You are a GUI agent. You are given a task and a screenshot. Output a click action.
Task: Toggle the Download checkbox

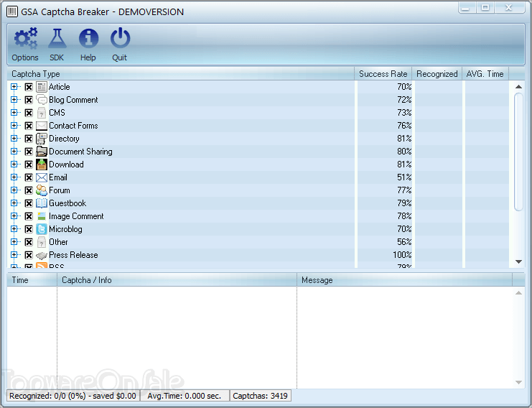tap(29, 164)
